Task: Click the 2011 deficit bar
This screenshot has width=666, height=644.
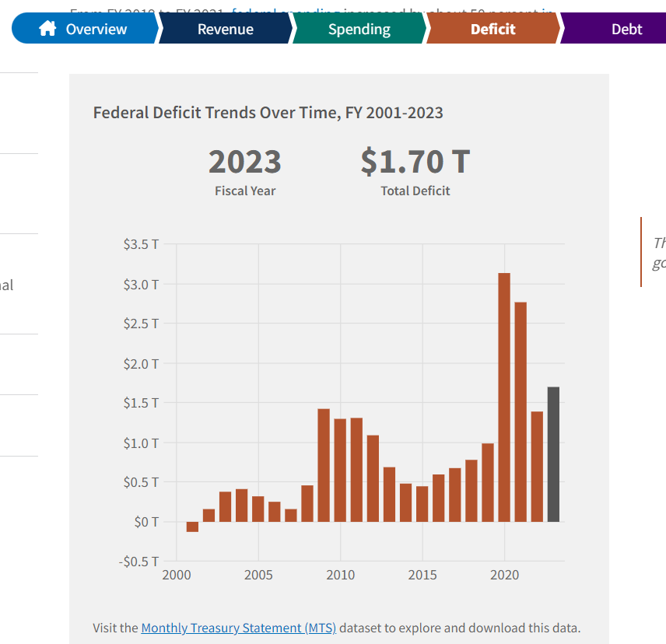Action: point(356,470)
